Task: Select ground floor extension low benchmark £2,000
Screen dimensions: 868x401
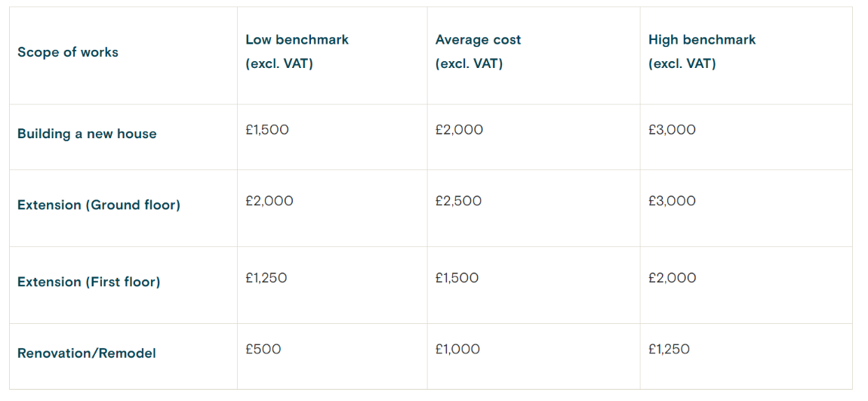Action: [x=269, y=201]
